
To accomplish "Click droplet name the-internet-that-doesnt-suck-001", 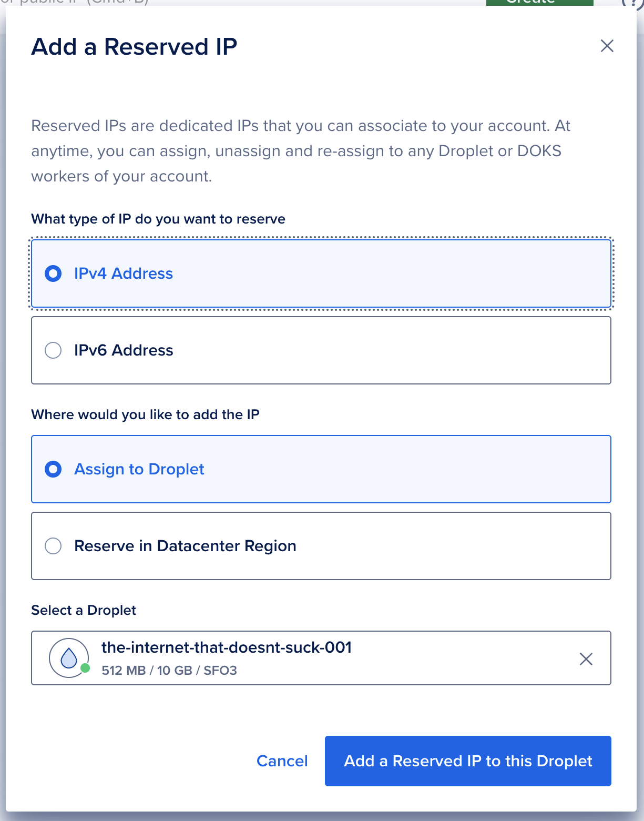I will pos(226,647).
